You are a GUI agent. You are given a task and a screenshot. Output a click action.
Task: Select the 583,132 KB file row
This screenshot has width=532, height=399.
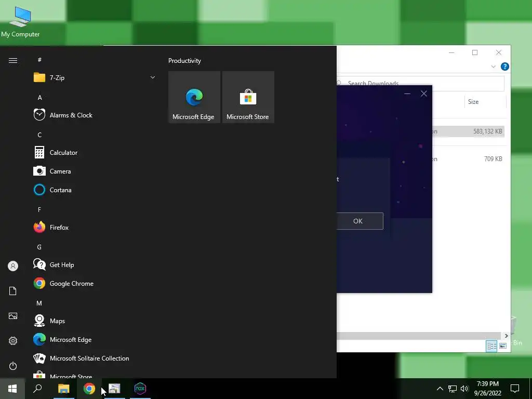[468, 131]
